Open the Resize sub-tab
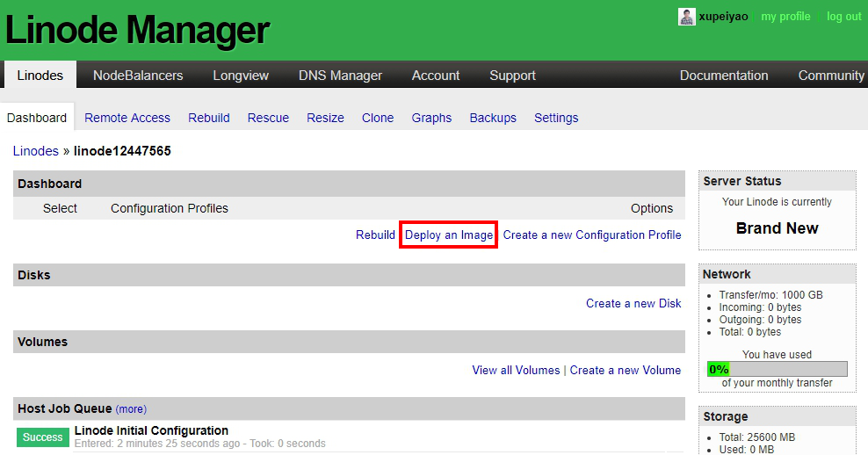Screen dimensions: 868x455 [x=325, y=118]
